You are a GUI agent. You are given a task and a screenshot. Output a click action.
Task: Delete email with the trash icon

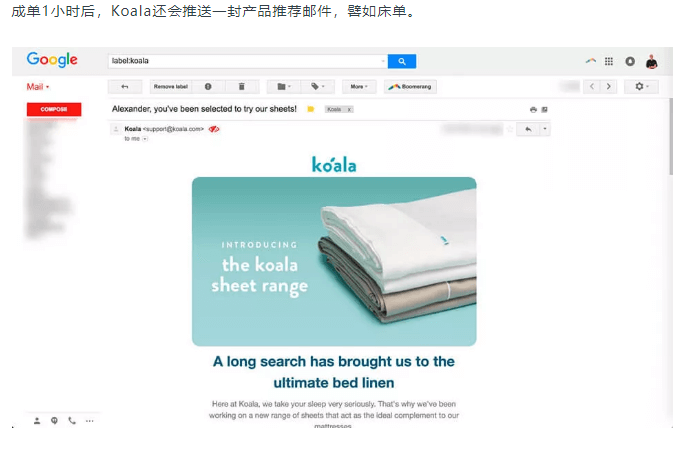tap(242, 87)
